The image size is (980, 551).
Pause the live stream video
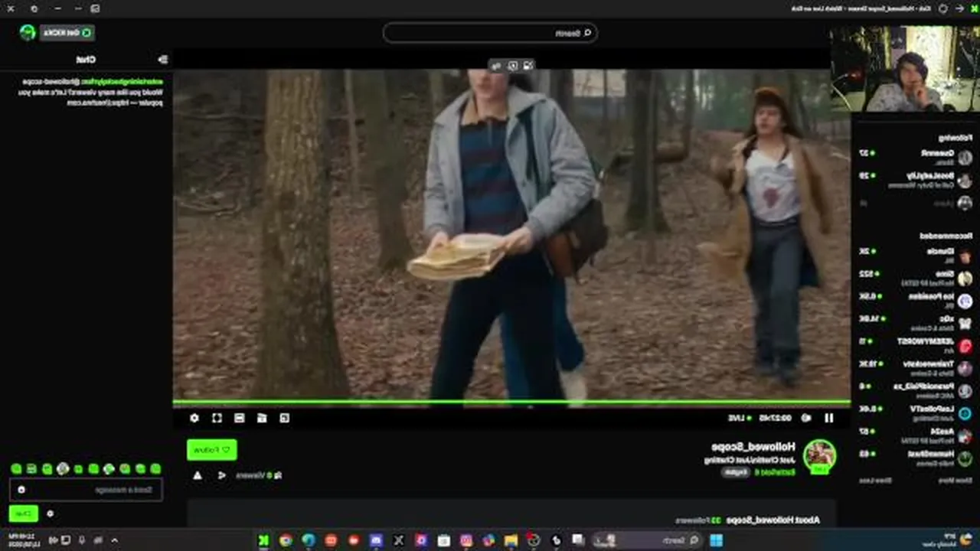[828, 418]
